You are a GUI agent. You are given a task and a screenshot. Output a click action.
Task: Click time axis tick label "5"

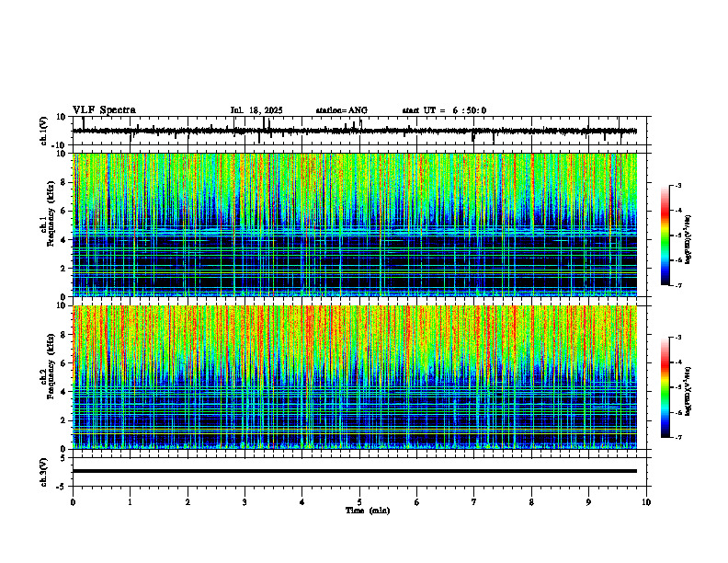pos(359,502)
